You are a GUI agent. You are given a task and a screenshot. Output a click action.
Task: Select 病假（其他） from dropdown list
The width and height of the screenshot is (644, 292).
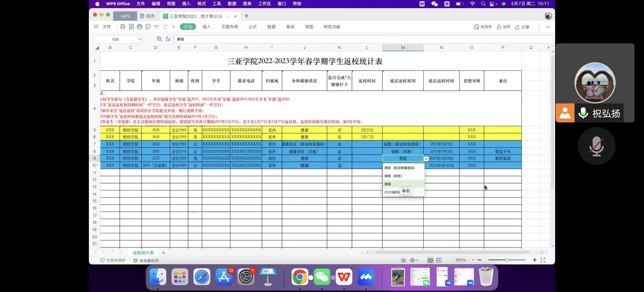pyautogui.click(x=393, y=176)
